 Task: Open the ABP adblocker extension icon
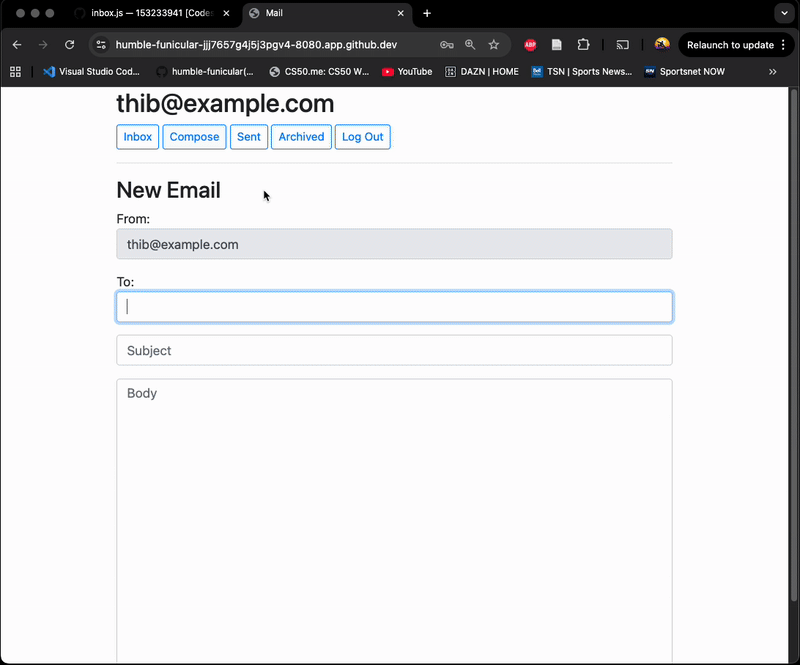[x=530, y=45]
